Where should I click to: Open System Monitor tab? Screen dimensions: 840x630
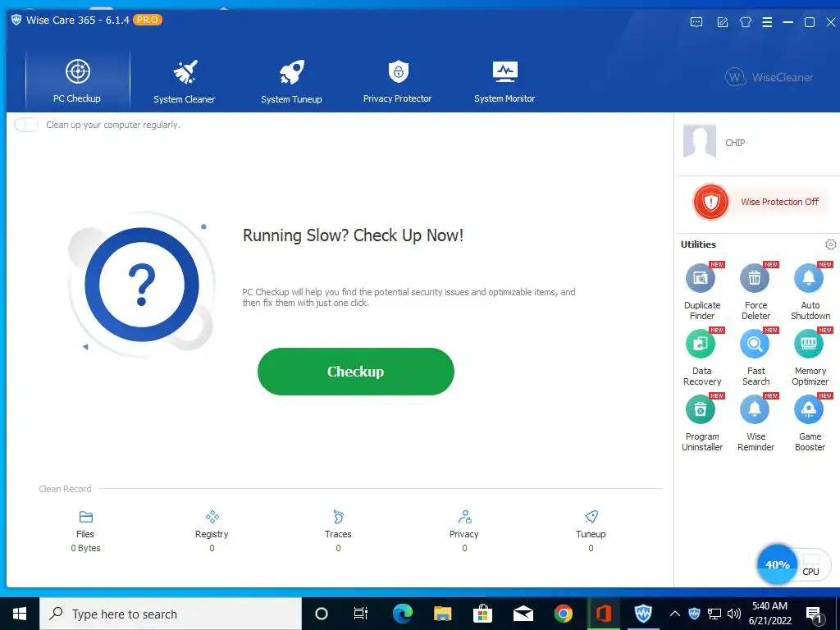click(x=504, y=80)
